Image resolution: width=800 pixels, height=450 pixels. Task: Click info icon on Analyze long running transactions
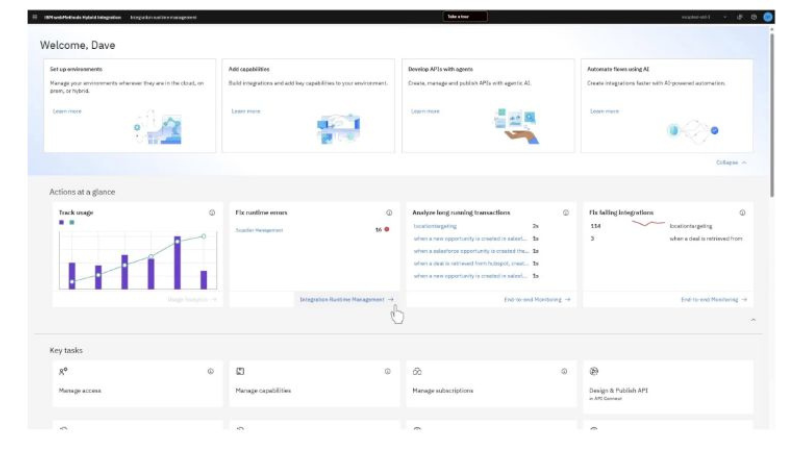click(x=566, y=213)
